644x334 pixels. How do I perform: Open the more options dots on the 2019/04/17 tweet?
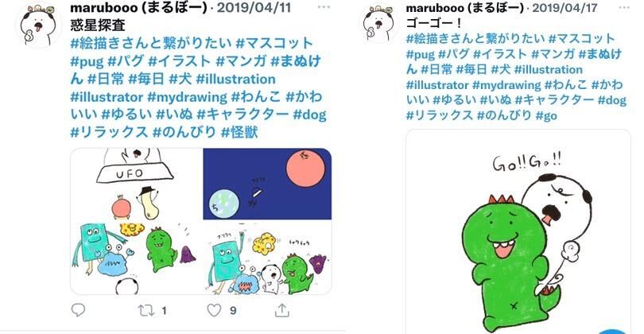click(x=624, y=7)
